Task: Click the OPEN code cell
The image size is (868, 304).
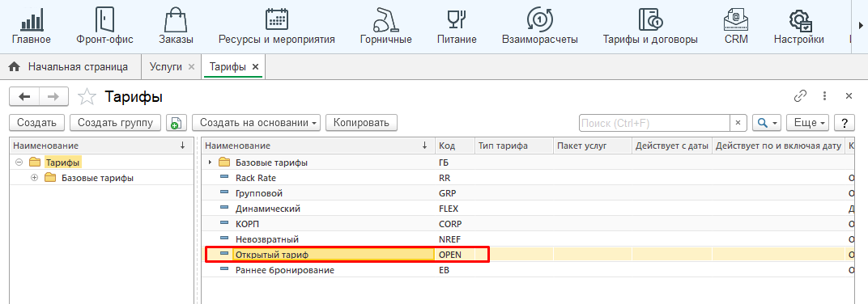Action: pyautogui.click(x=455, y=254)
